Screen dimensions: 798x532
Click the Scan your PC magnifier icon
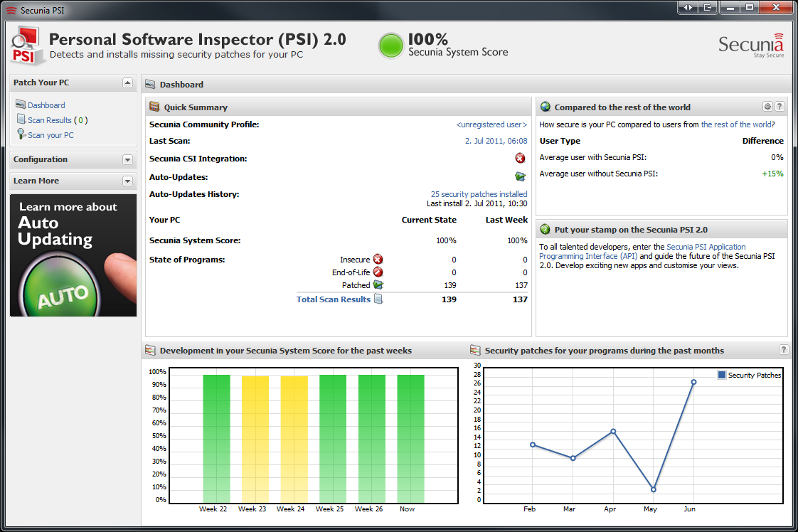[x=21, y=134]
